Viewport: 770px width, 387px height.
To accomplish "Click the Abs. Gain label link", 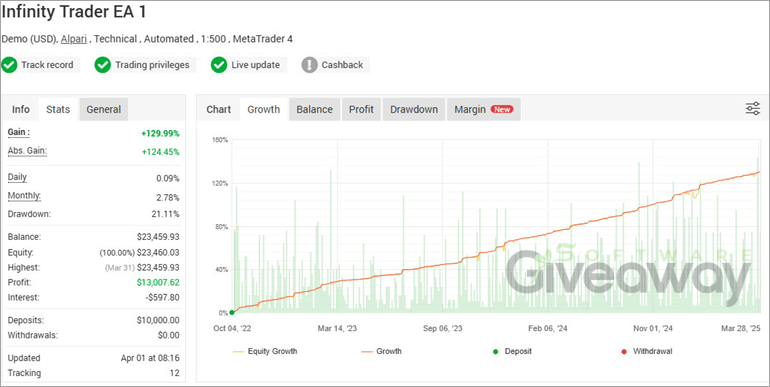I will tap(27, 151).
